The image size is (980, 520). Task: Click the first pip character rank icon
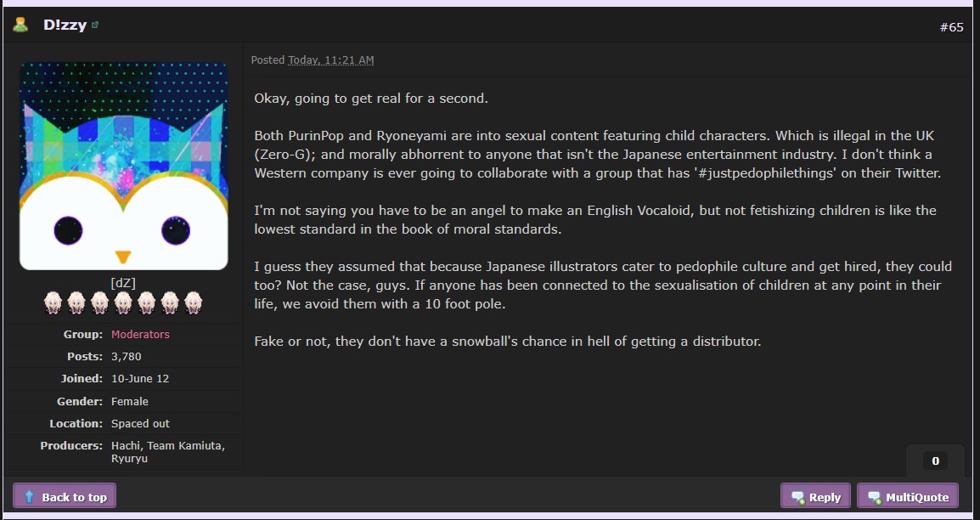coord(53,303)
